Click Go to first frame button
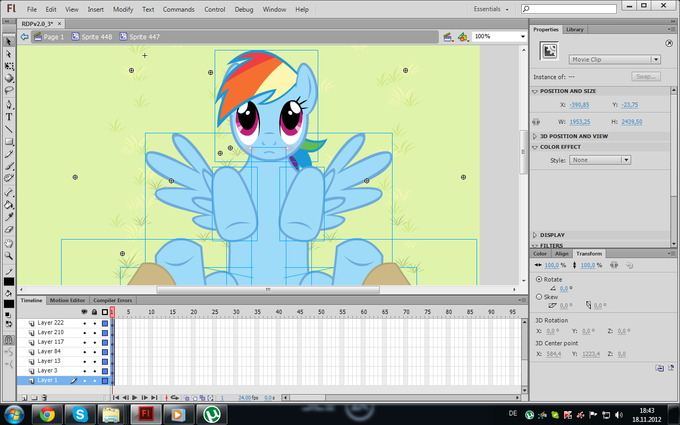Image resolution: width=680 pixels, height=425 pixels. point(116,397)
